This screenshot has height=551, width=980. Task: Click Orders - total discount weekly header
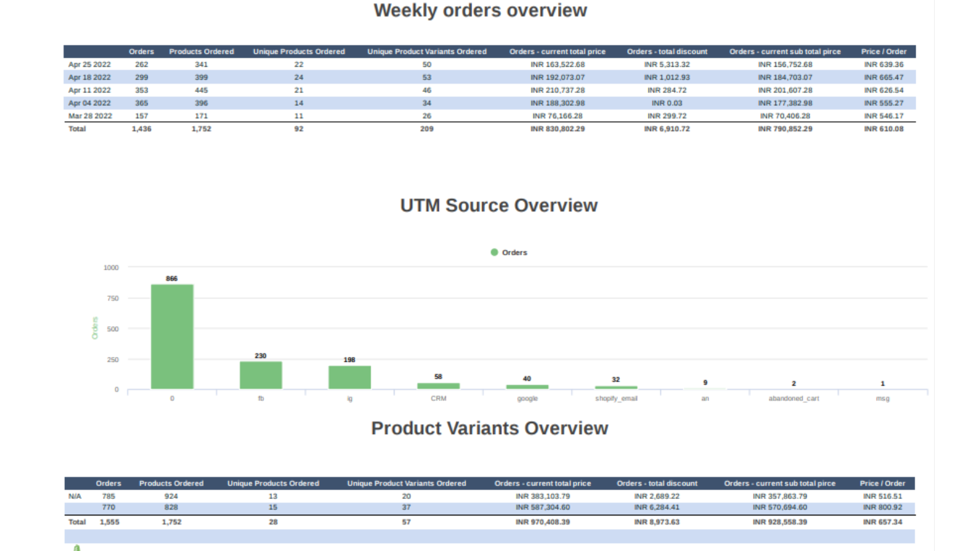[x=667, y=51]
